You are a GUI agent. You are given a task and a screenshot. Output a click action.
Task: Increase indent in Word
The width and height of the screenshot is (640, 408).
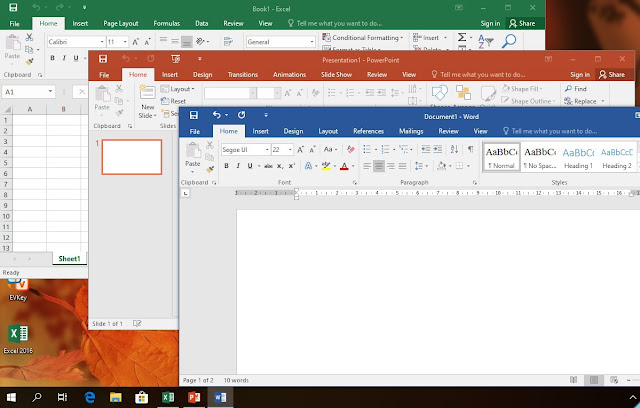(x=438, y=149)
